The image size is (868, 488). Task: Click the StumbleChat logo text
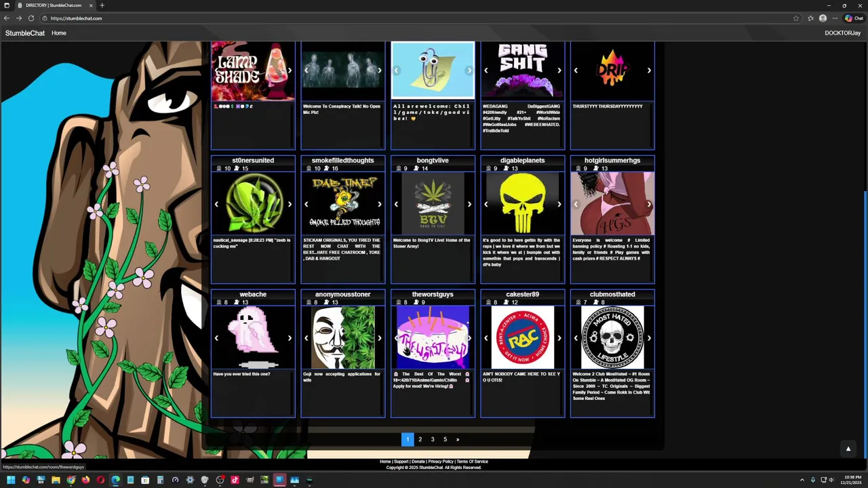[25, 33]
